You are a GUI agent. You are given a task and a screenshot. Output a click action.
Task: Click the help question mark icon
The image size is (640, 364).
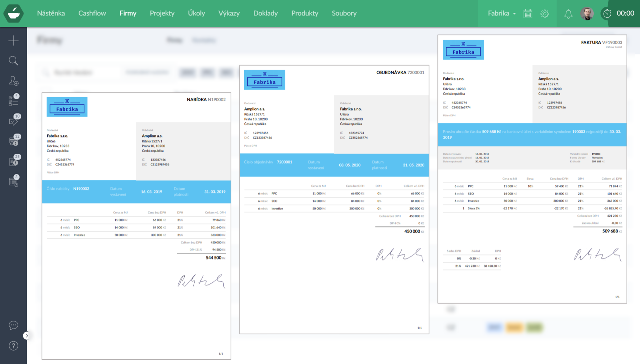(x=13, y=346)
